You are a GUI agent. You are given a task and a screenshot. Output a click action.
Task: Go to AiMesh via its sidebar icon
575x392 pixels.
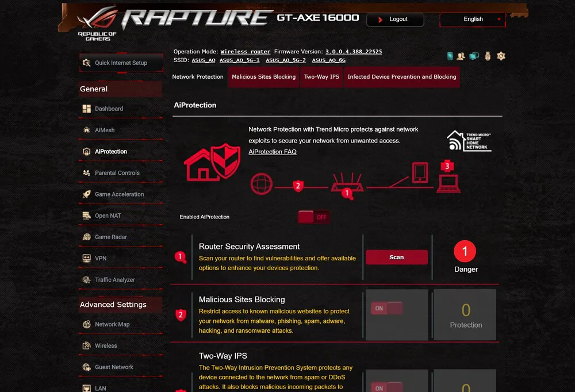(x=87, y=130)
